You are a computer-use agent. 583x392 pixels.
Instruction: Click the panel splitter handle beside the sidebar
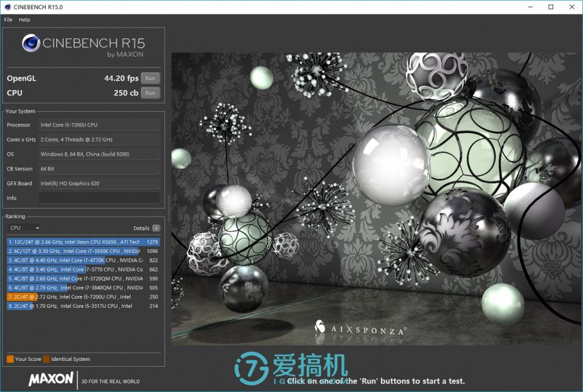168,208
